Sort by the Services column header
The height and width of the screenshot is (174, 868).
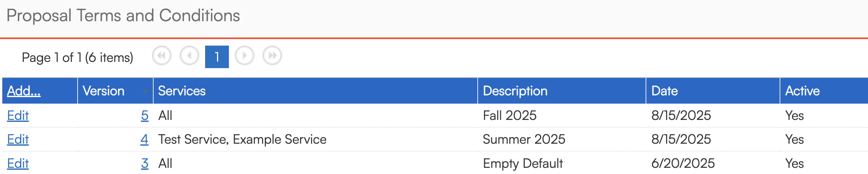(x=182, y=91)
